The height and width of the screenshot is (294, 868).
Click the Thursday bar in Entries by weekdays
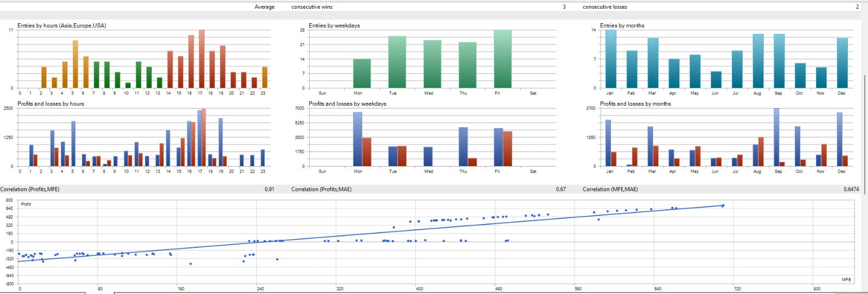[x=468, y=65]
